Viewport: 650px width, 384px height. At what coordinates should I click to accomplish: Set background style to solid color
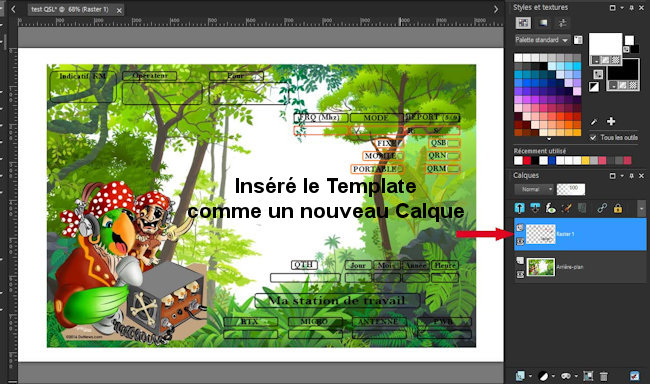[x=614, y=85]
